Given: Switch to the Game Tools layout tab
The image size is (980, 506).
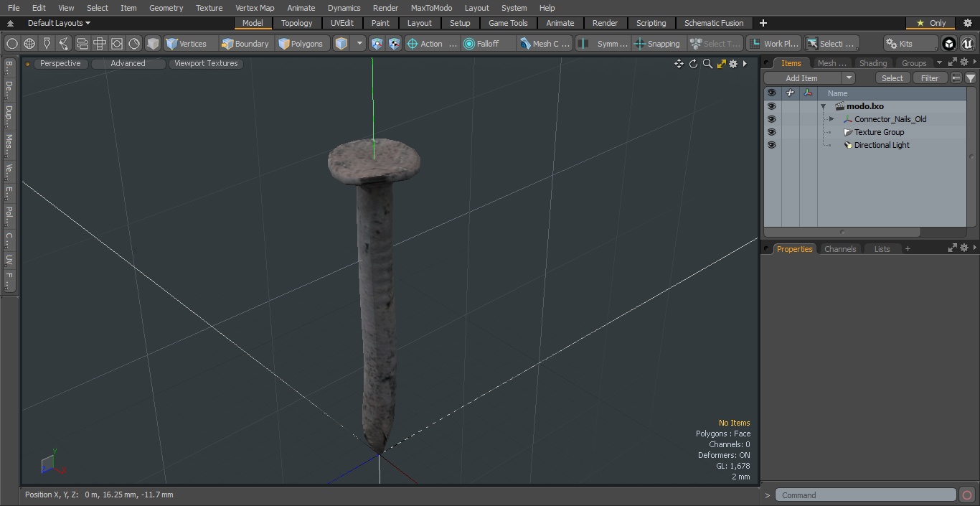Looking at the screenshot, I should click(x=508, y=23).
